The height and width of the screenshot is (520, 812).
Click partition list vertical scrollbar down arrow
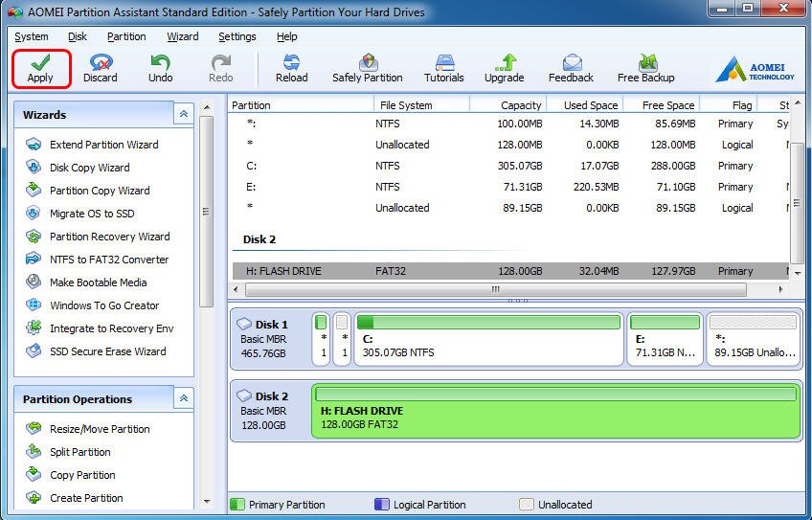click(x=798, y=273)
